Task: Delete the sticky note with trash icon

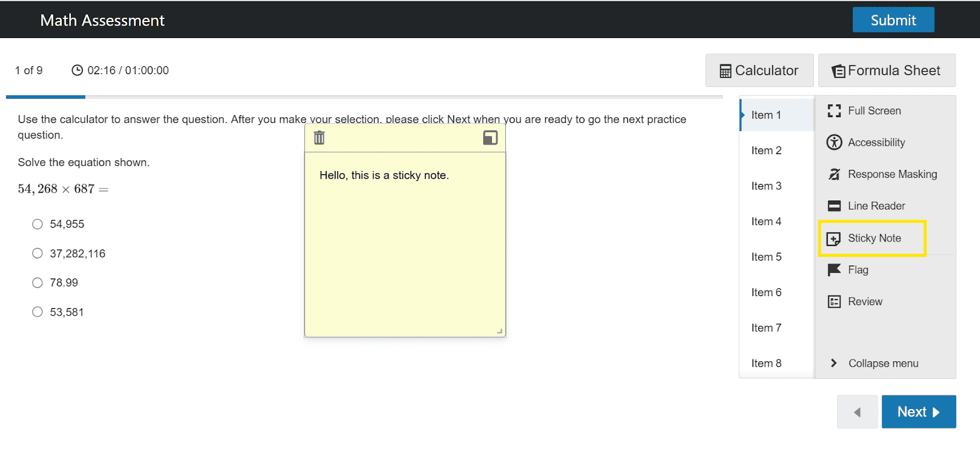Action: pyautogui.click(x=319, y=138)
